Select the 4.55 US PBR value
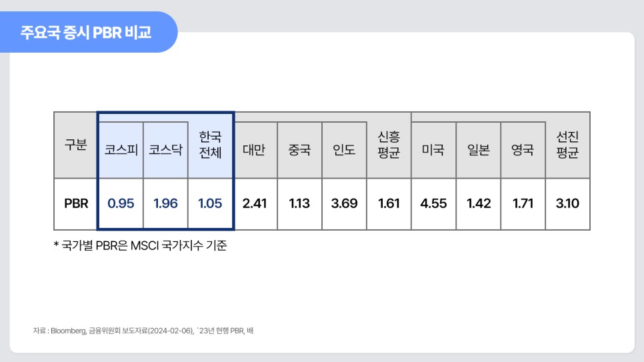This screenshot has width=644, height=362. (x=433, y=204)
